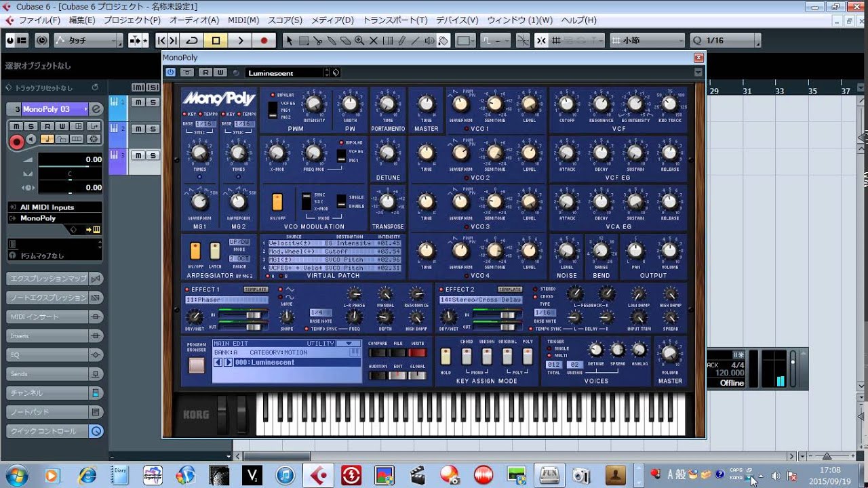Open the 小節 grid type dropdown
The width and height of the screenshot is (868, 488).
tap(647, 41)
